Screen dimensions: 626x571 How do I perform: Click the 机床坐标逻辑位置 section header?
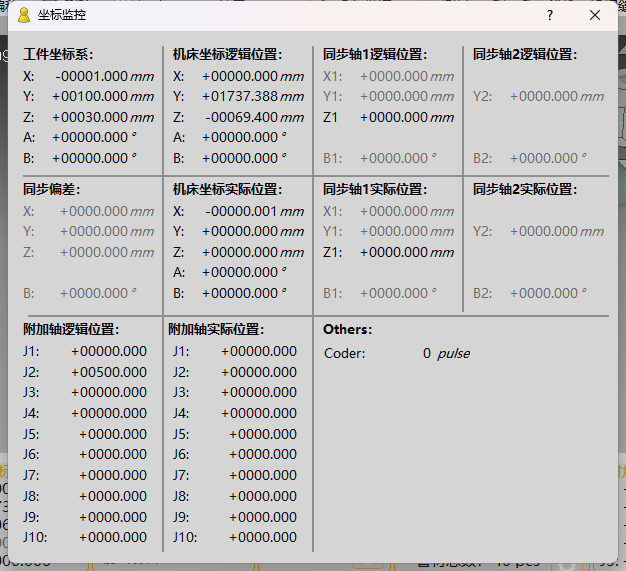(227, 55)
